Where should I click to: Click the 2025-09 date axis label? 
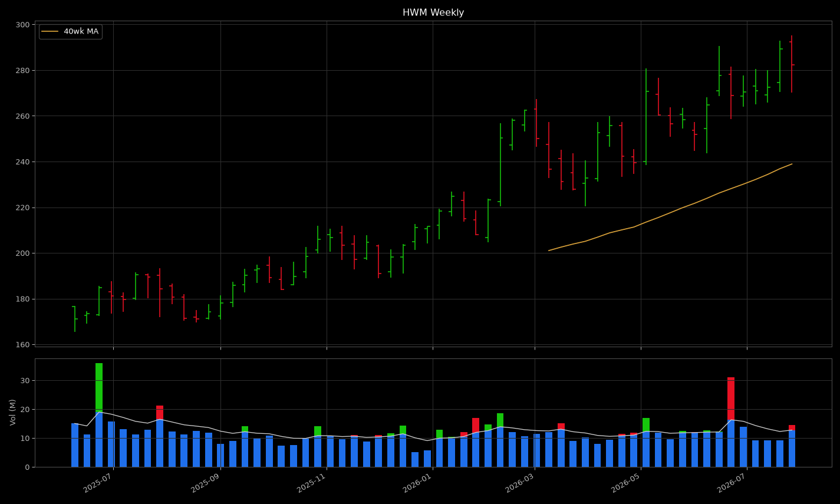coord(205,483)
